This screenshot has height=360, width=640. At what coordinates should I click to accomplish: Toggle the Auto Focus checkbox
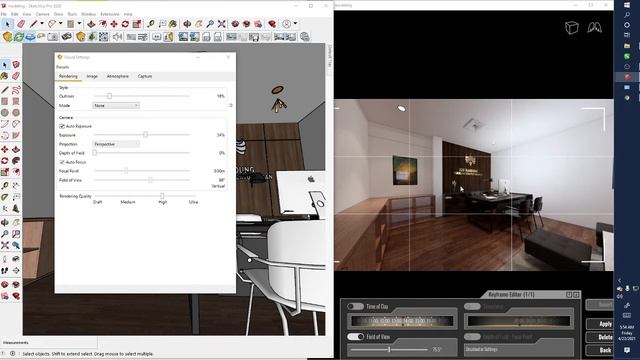[x=62, y=162]
